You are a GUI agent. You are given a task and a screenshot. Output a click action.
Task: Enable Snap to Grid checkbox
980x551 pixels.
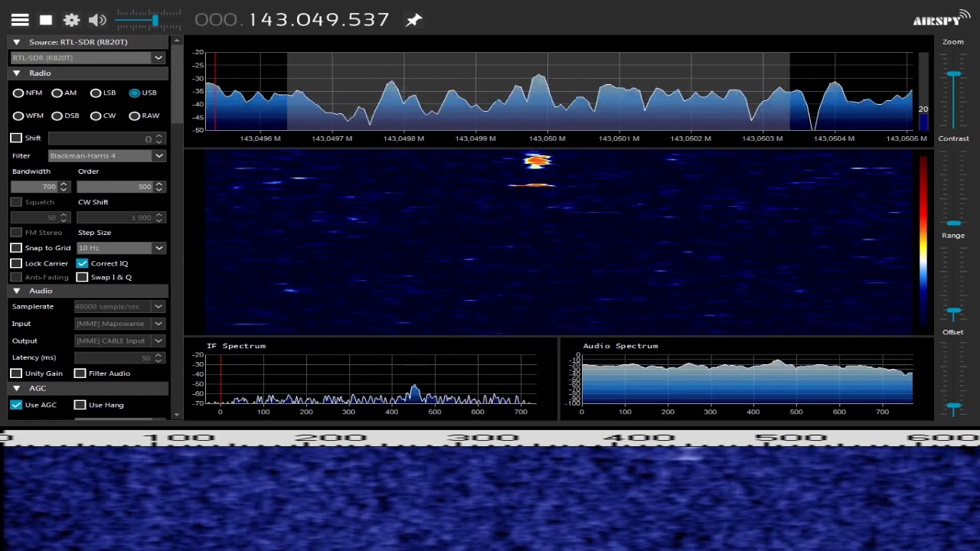(16, 248)
